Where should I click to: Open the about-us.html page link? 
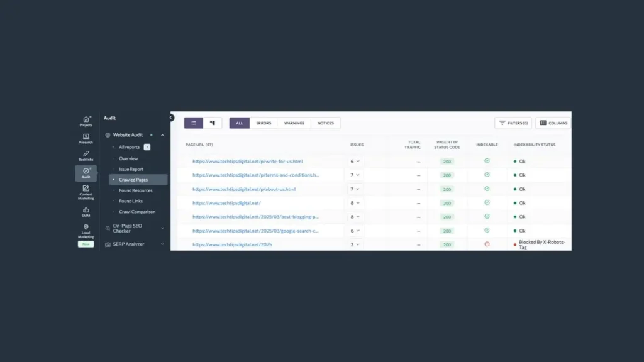[x=244, y=189]
